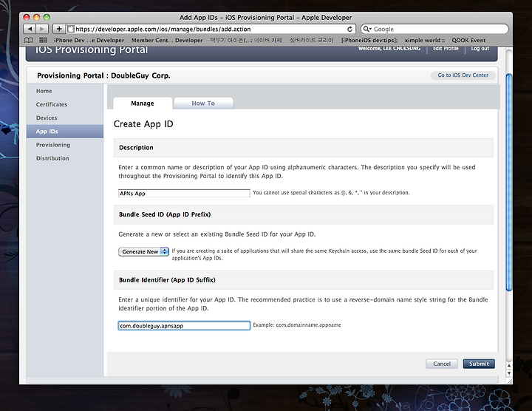The height and width of the screenshot is (411, 532).
Task: Reload page using the refresh icon
Action: (x=349, y=29)
